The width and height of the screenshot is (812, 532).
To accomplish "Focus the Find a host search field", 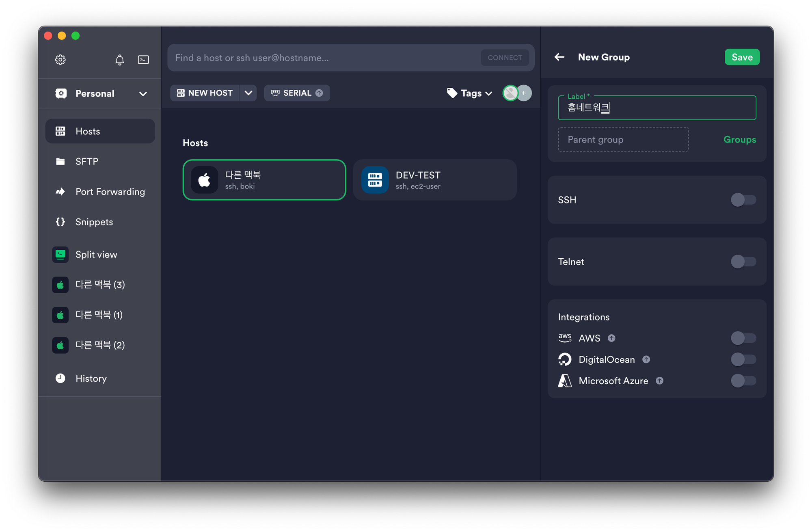I will [x=325, y=58].
